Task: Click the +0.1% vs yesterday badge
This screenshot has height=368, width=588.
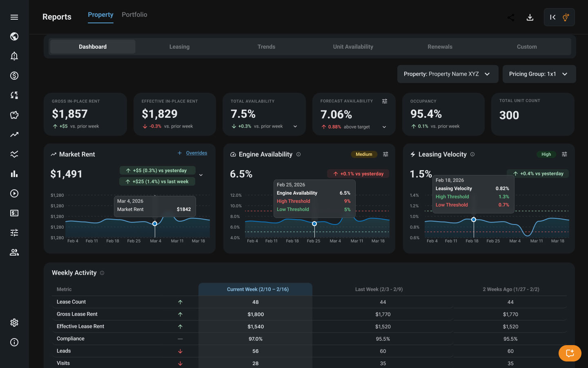Action: coord(358,174)
